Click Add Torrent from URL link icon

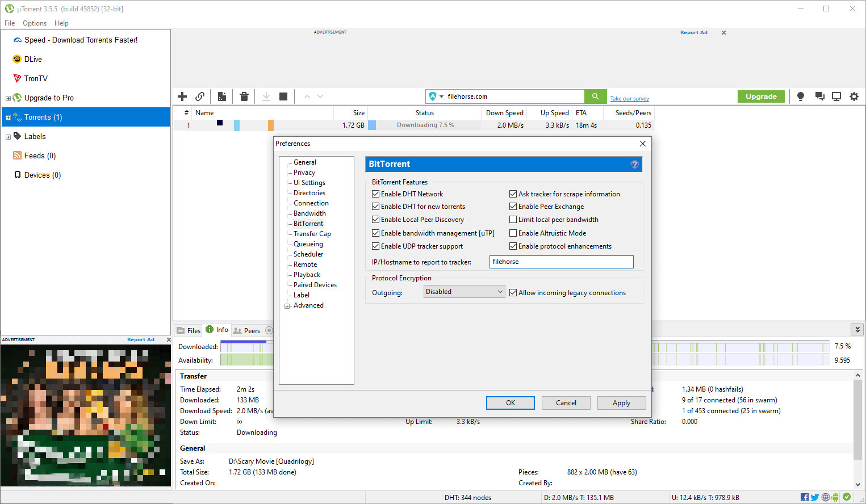[x=200, y=96]
